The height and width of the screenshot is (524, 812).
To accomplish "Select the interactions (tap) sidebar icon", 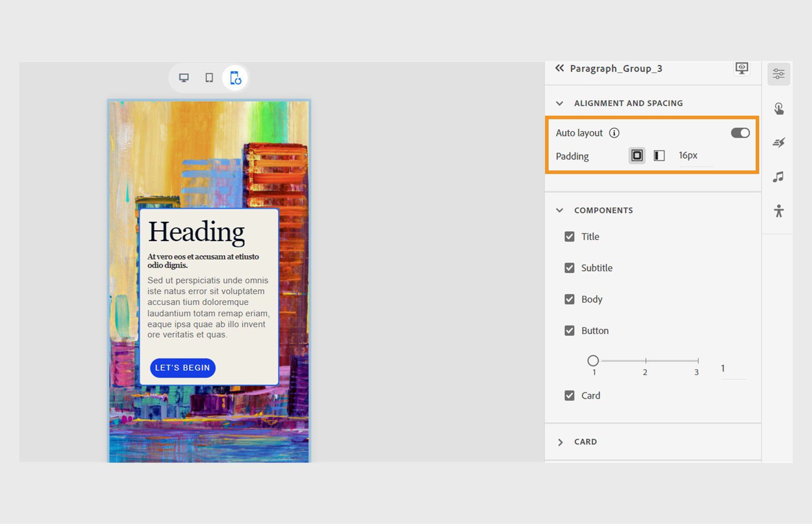I will 779,108.
